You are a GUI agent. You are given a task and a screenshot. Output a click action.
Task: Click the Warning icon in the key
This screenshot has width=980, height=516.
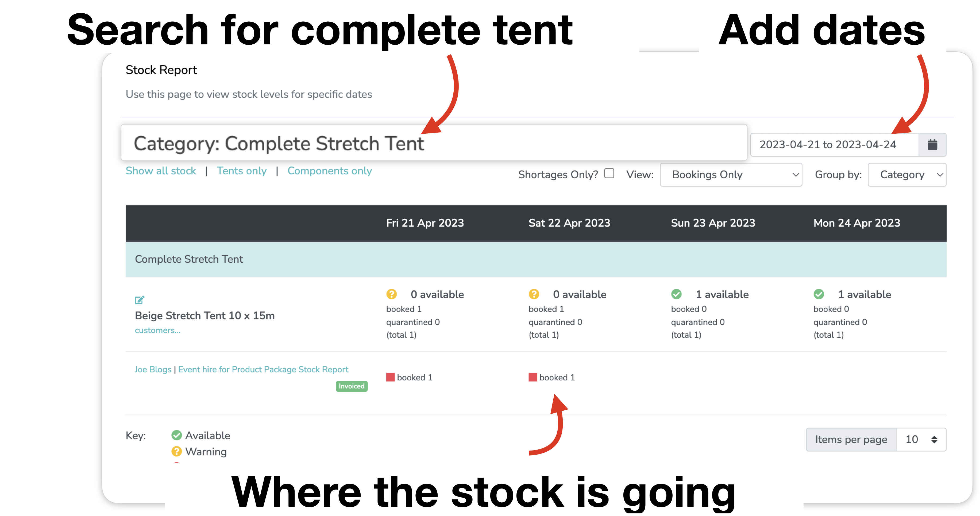(176, 451)
